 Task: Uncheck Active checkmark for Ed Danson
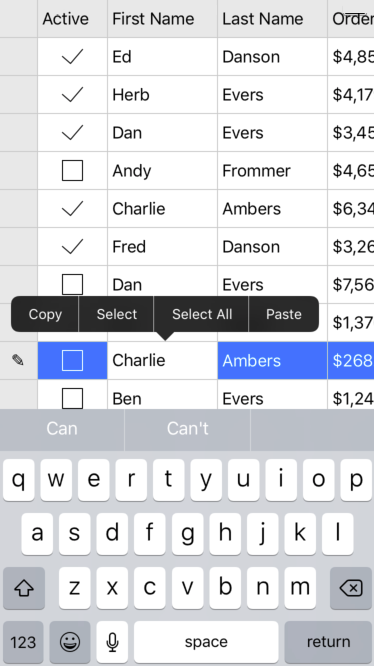72,56
